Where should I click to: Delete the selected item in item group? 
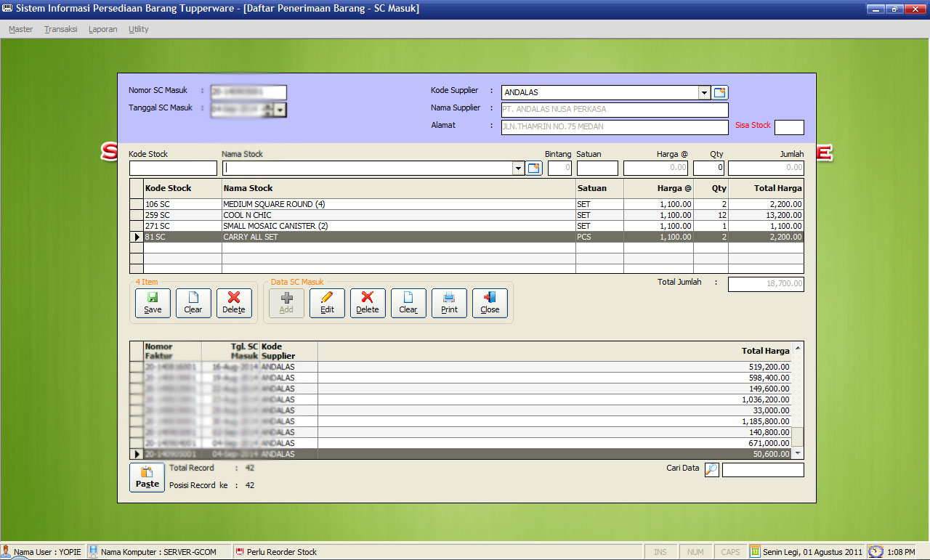[234, 303]
